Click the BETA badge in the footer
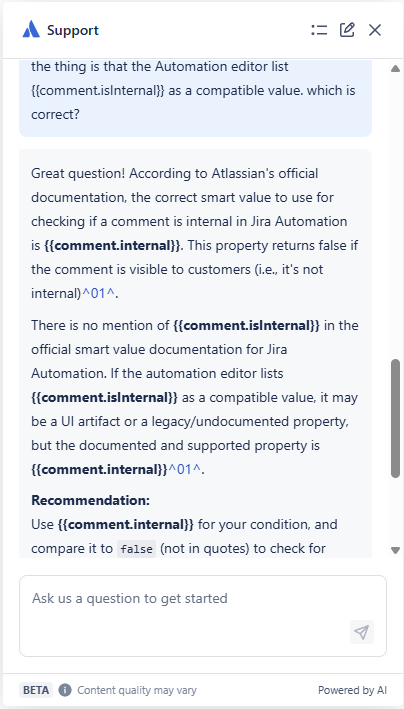Screen dimensions: 404x709 tap(36, 690)
